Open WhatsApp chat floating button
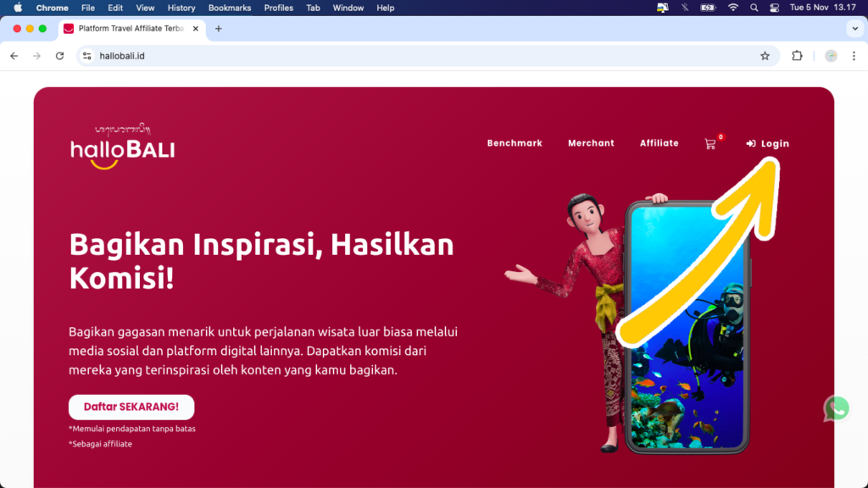 837,408
